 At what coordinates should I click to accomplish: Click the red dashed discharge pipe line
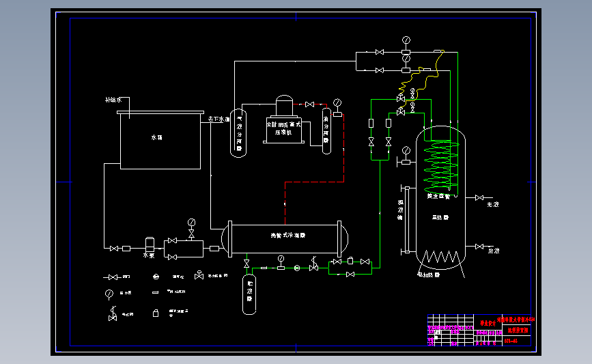coord(314,182)
